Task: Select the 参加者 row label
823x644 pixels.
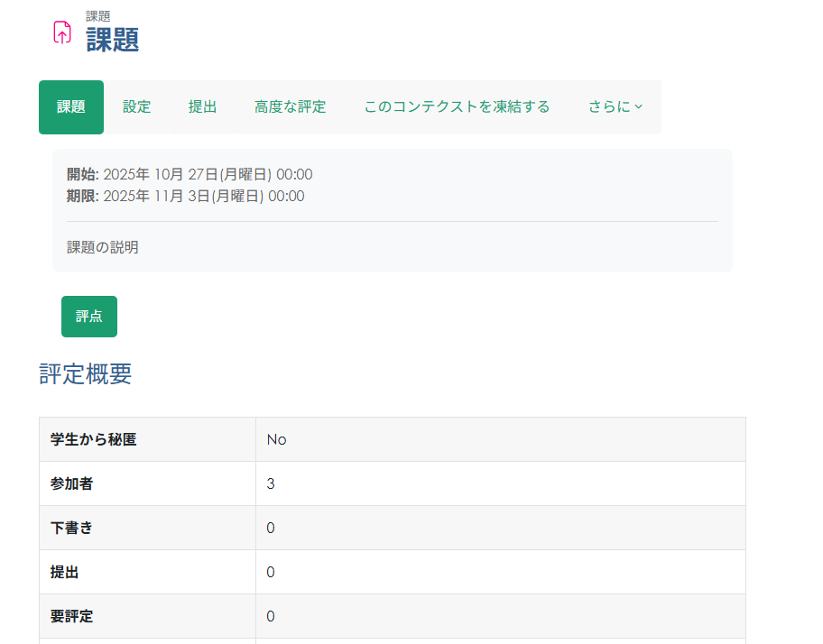Action: [71, 483]
